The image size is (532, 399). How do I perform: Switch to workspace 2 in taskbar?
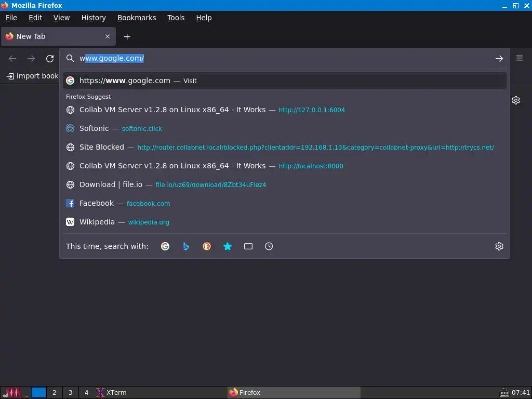click(54, 393)
